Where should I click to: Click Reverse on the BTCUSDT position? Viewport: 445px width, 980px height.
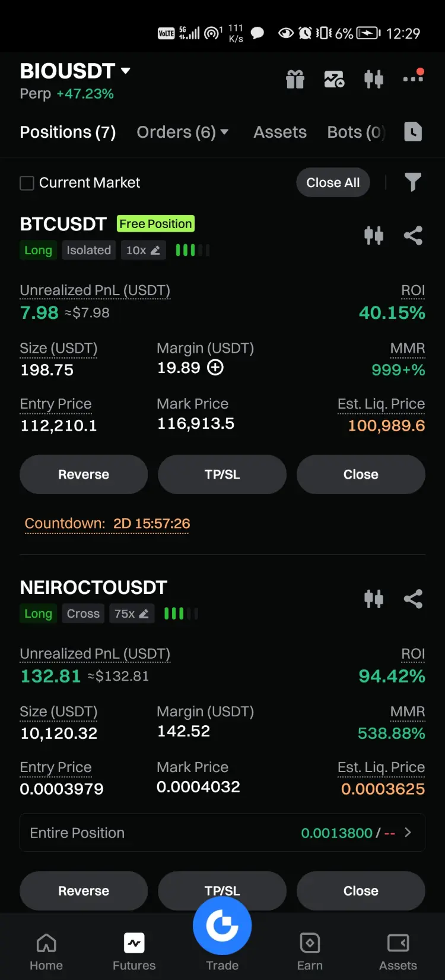point(84,475)
